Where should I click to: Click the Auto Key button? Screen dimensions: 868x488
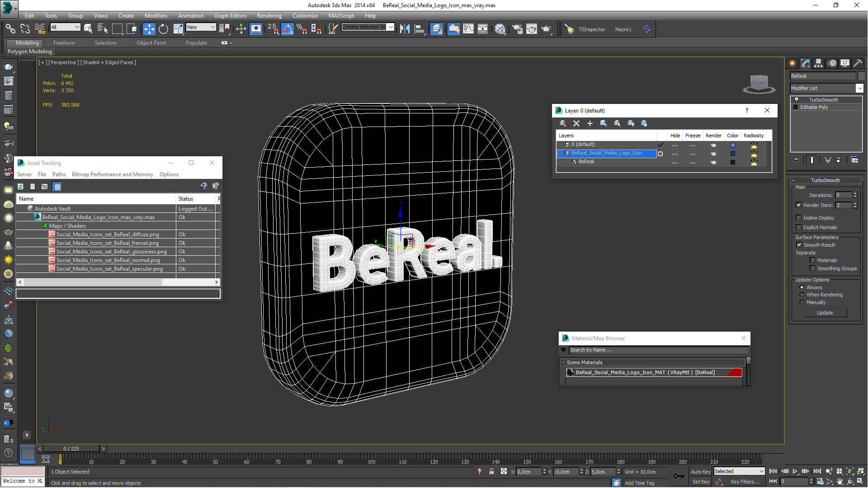701,471
